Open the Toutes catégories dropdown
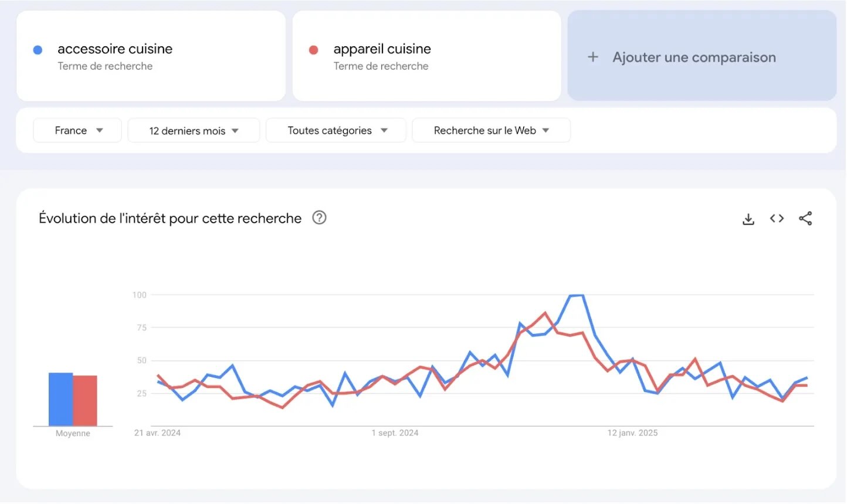 coord(336,130)
